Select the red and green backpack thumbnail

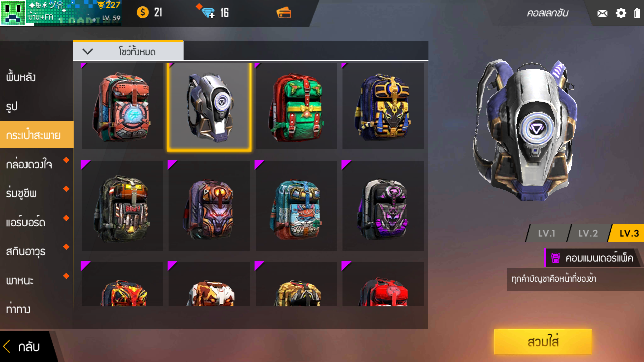tap(296, 106)
